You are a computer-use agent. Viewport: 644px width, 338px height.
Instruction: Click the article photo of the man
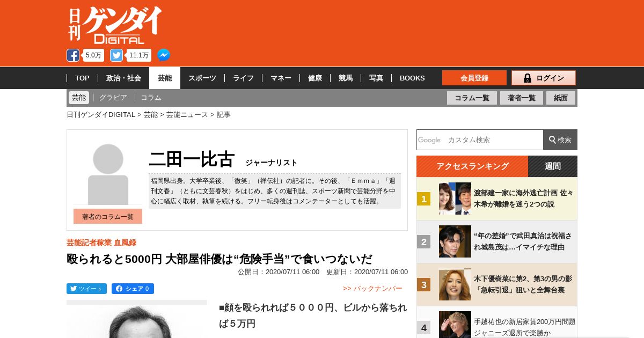(137, 319)
